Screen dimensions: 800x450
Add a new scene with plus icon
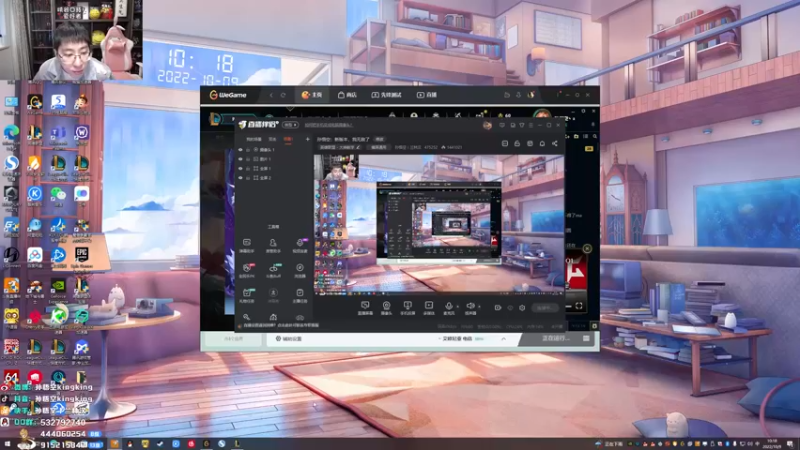(x=307, y=139)
